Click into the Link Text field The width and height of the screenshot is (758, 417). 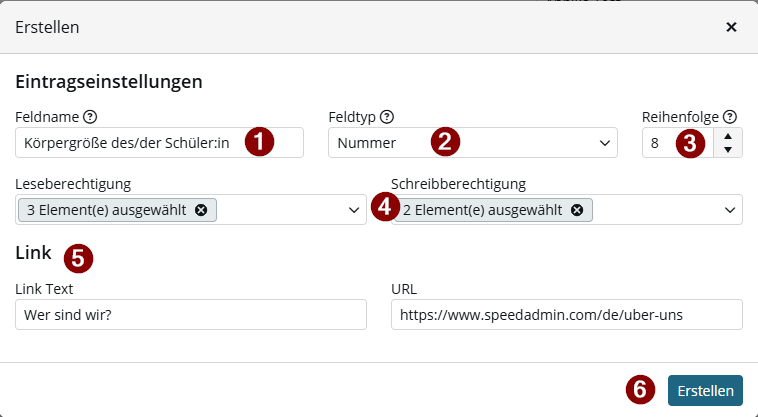coord(191,315)
